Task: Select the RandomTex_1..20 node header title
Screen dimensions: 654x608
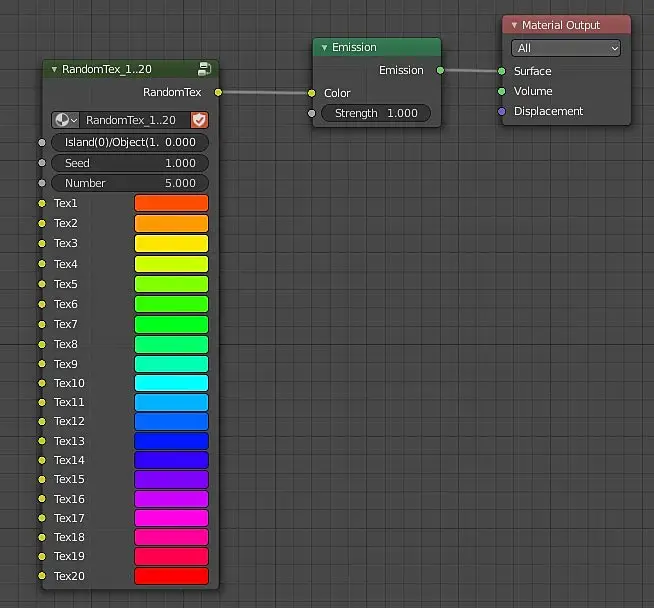Action: coord(107,69)
